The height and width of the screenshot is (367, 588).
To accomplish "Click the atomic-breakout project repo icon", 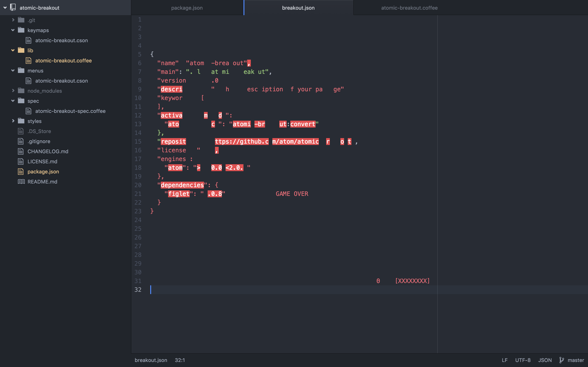I will tap(13, 8).
